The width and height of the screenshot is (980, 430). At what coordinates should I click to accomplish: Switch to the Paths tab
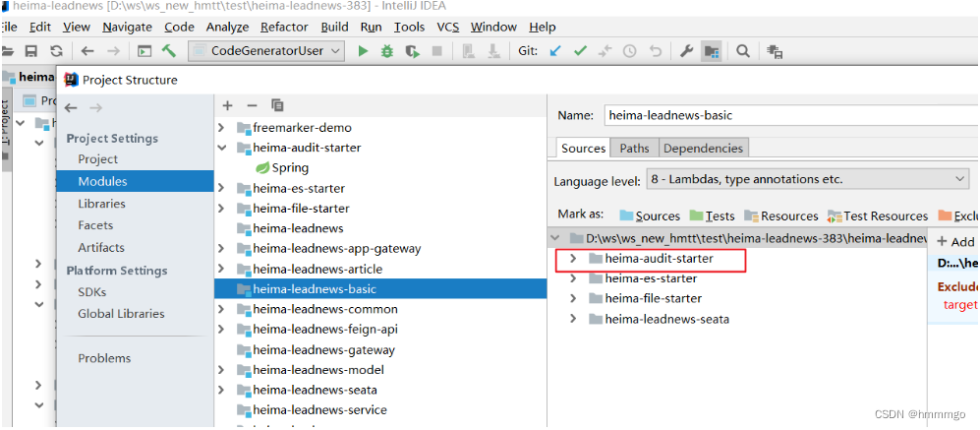[634, 149]
